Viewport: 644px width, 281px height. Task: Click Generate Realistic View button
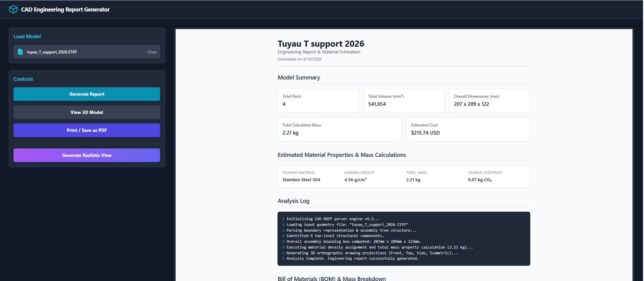pyautogui.click(x=87, y=155)
